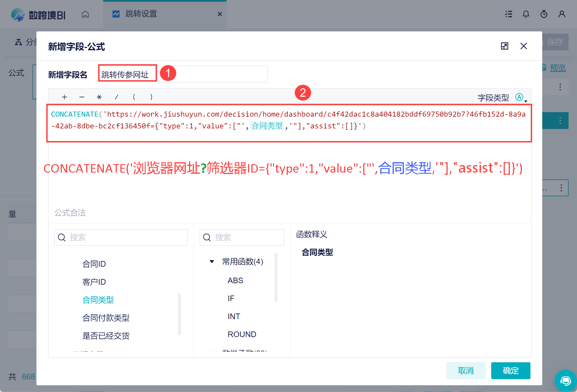Open the field type dropdown

coord(521,98)
